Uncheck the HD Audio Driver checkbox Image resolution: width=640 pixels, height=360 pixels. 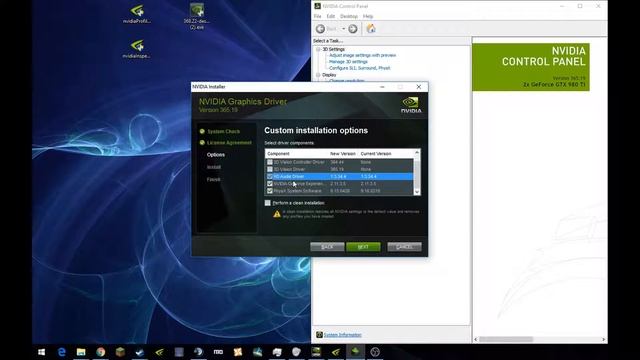point(269,176)
